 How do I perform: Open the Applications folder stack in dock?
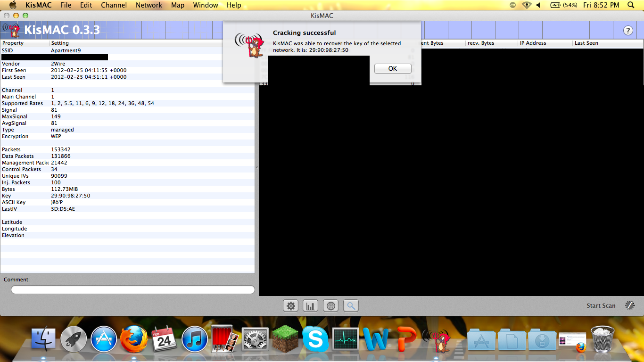coord(481,340)
